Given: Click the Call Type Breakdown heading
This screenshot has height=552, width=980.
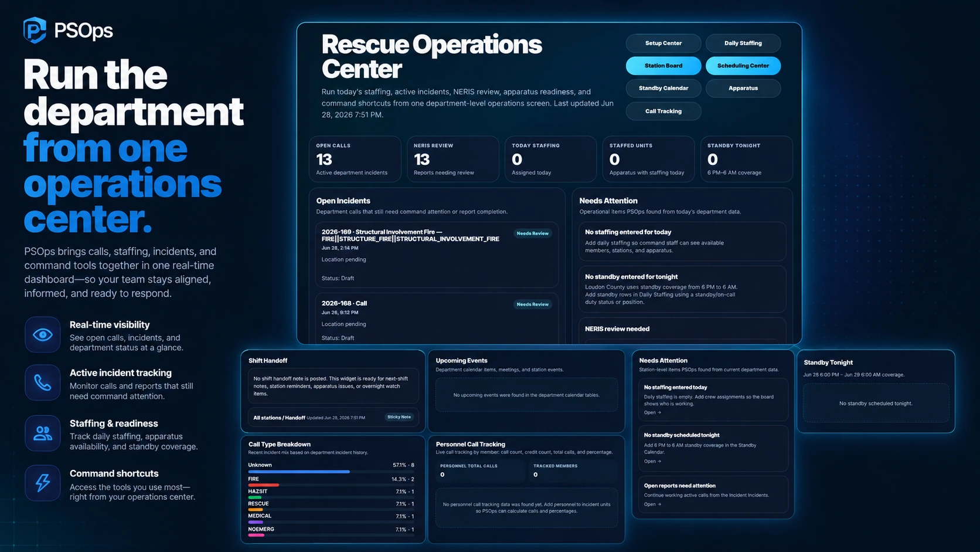Looking at the screenshot, I should point(280,444).
